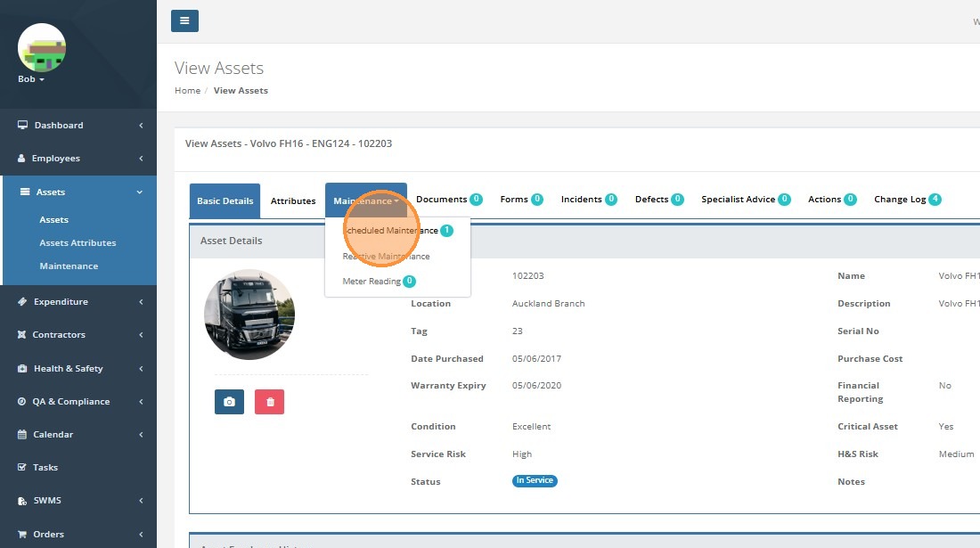This screenshot has height=548, width=980.
Task: Switch to the Defects tab
Action: pos(658,200)
